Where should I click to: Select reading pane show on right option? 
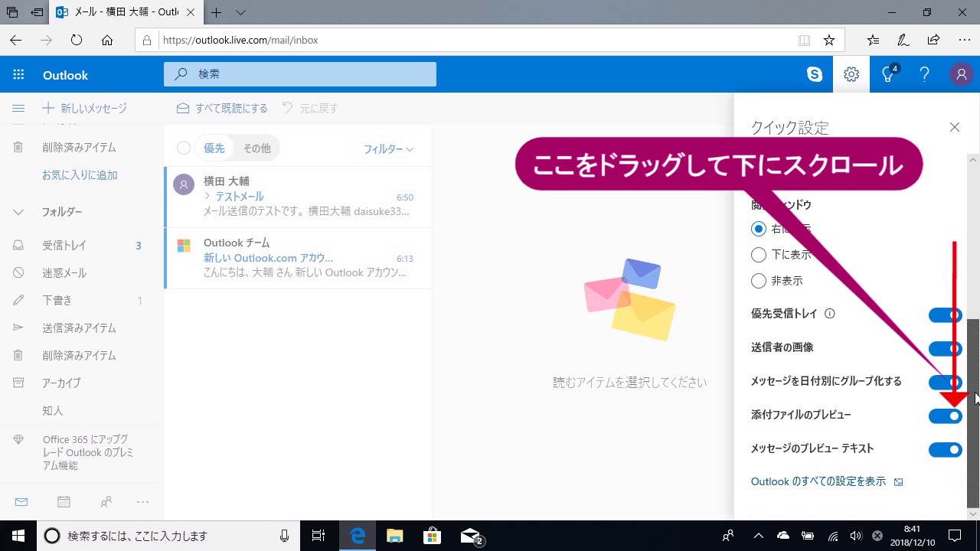(759, 228)
